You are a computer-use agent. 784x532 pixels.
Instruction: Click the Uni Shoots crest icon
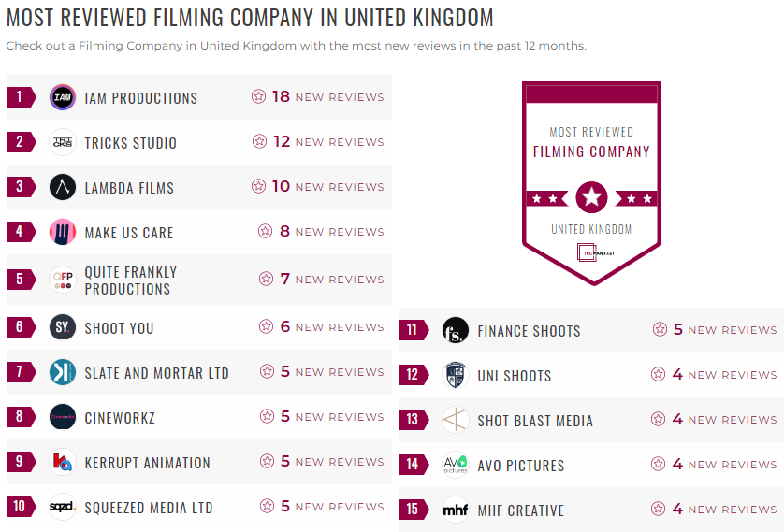[x=456, y=375]
